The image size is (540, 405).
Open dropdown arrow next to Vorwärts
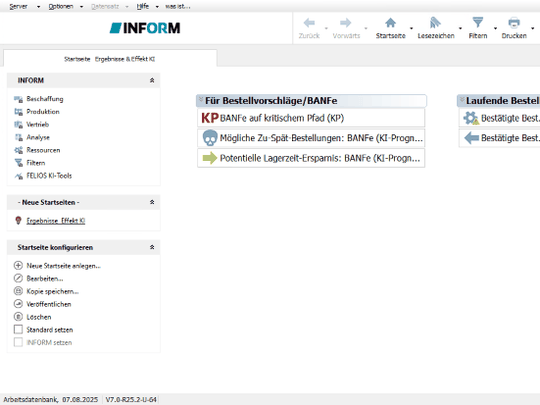[x=366, y=28]
